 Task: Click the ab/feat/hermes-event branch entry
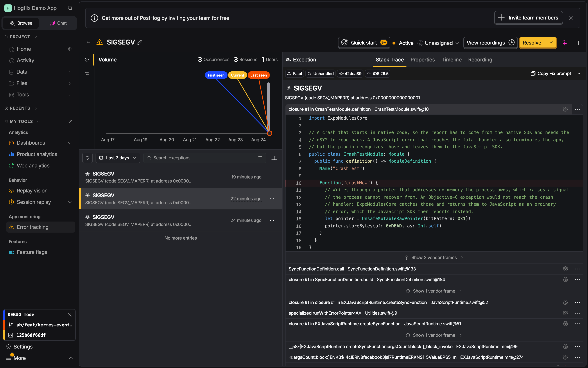click(x=40, y=325)
